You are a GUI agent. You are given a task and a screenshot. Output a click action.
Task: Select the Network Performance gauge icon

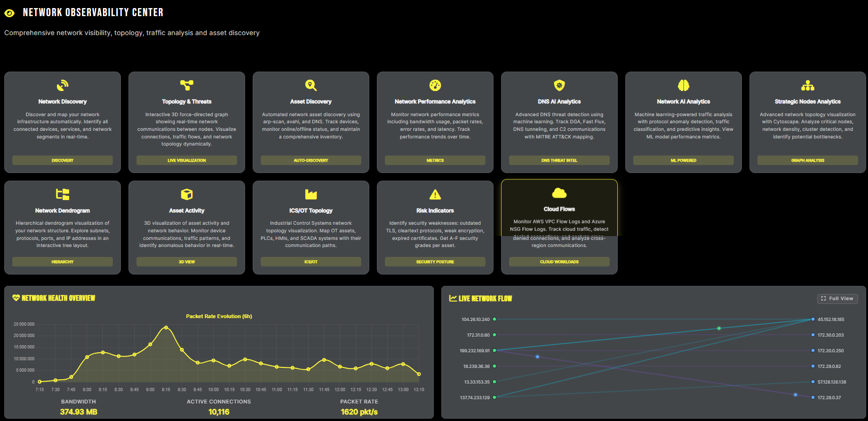[x=435, y=85]
